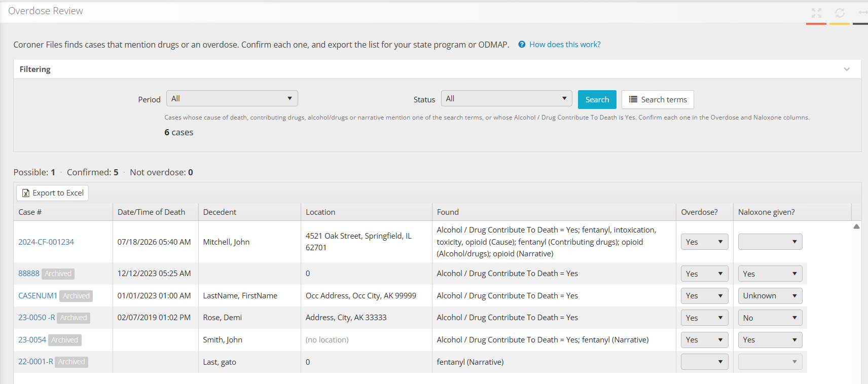Open case CASENUM1
868x384 pixels.
(38, 296)
